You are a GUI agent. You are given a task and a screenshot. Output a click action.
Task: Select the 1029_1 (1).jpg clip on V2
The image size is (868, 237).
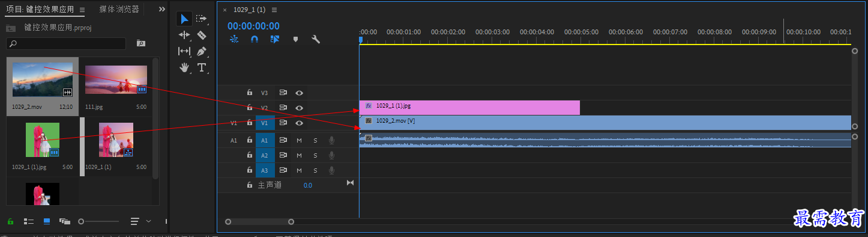click(469, 108)
